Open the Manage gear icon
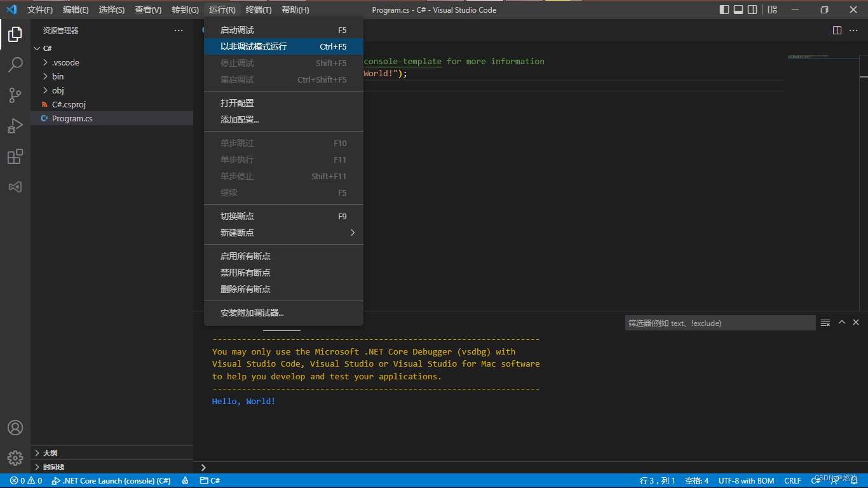The width and height of the screenshot is (868, 488). pos(15,458)
